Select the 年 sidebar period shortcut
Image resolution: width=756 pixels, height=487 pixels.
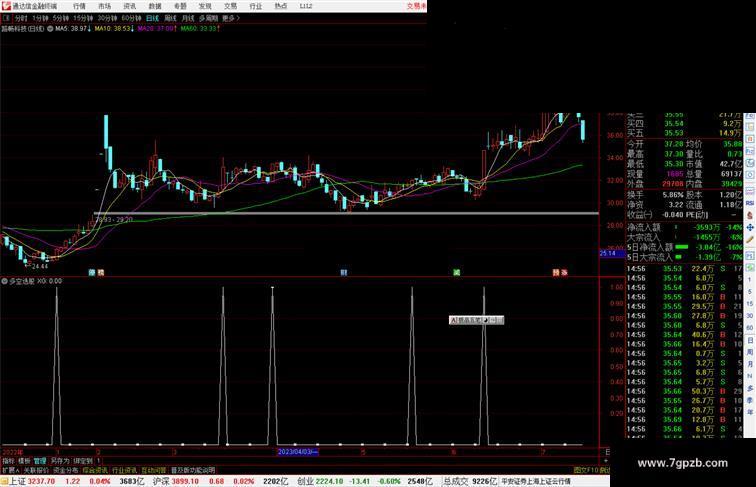(x=750, y=412)
